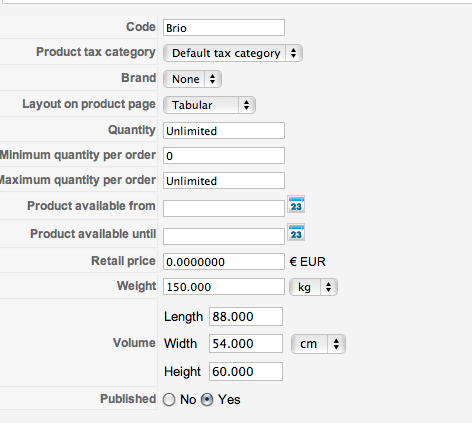Focus the Maximum quantity per order field
472x423 pixels.
coord(224,181)
